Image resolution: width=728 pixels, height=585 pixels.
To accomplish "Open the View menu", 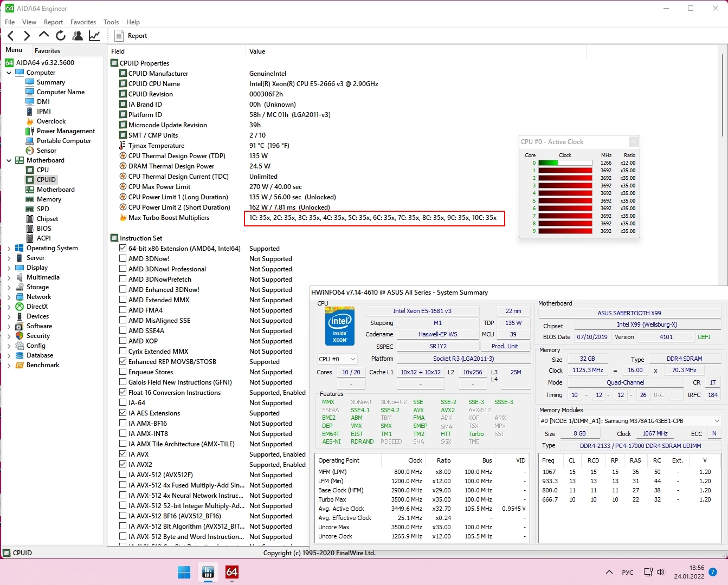I will point(29,22).
